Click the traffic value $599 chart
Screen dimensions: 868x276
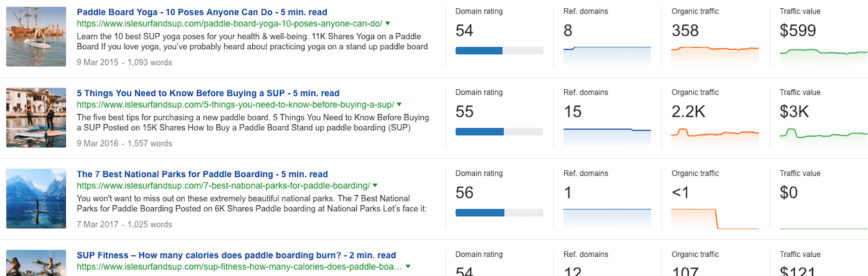coord(823,55)
